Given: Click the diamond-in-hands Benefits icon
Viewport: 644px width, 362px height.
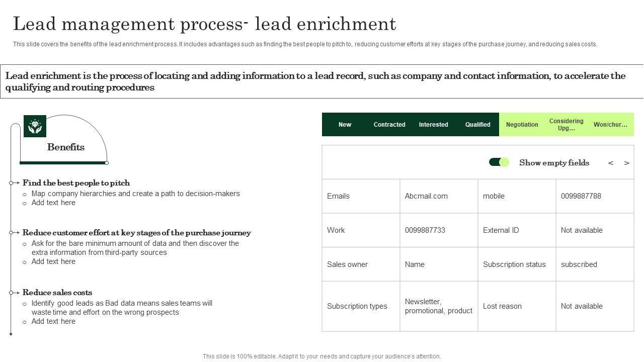Looking at the screenshot, I should (x=35, y=126).
